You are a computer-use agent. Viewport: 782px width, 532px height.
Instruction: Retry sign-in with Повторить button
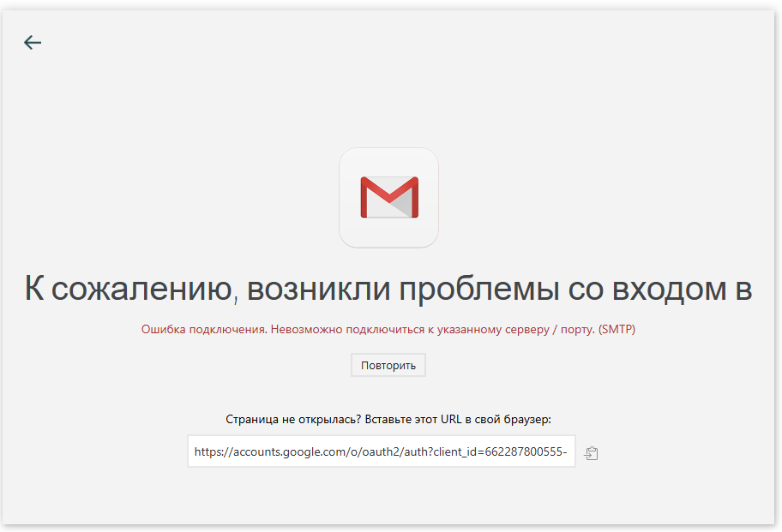pyautogui.click(x=388, y=365)
